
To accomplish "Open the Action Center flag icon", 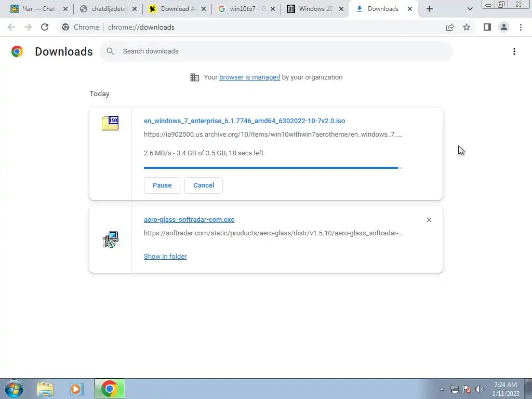I will point(467,390).
